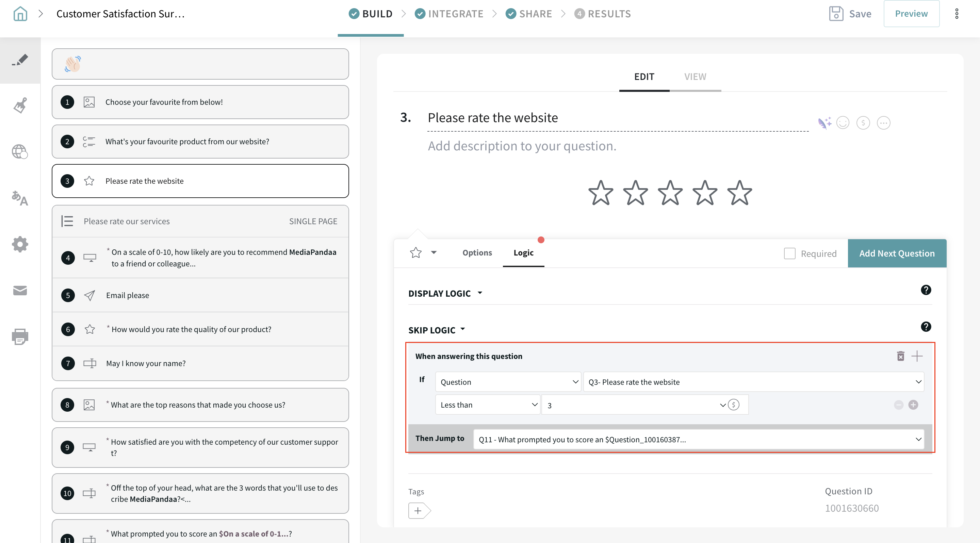Click the AI sparkle icon beside question title
Viewport: 980px width, 543px height.
(824, 123)
